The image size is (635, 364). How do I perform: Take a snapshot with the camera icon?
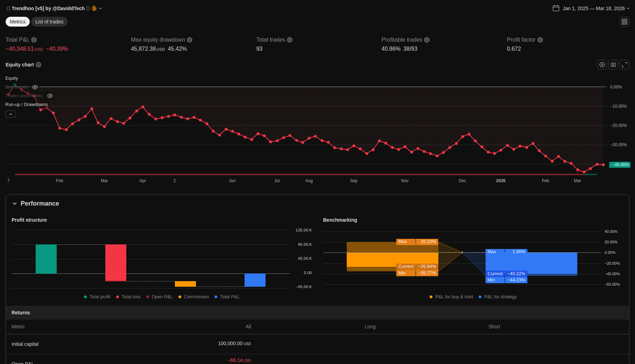click(x=613, y=65)
